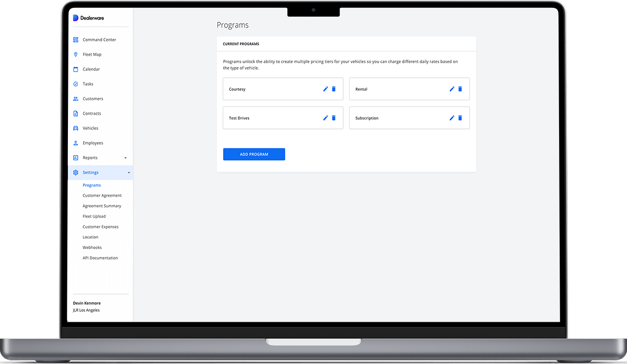Click the Reports chart icon
627x364 pixels.
(76, 158)
